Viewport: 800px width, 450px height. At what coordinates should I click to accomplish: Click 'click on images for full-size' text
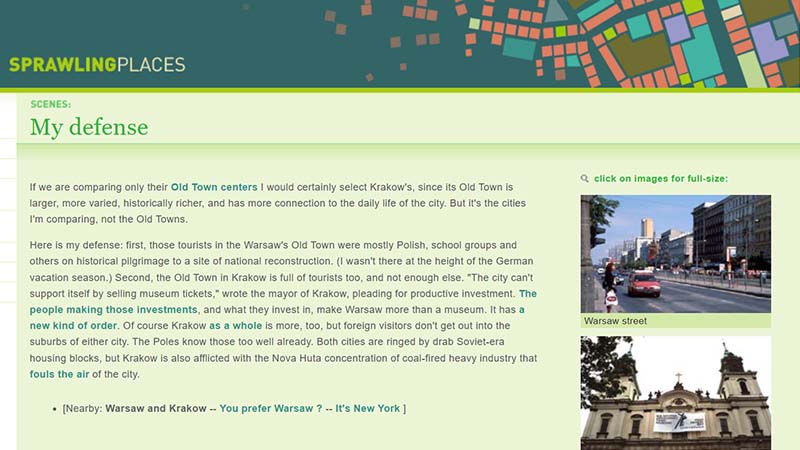tap(660, 179)
